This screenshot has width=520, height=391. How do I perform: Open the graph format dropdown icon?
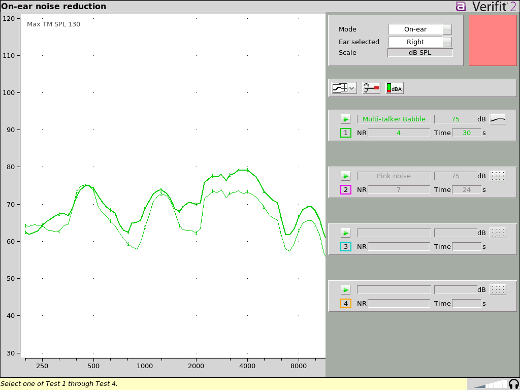point(344,88)
